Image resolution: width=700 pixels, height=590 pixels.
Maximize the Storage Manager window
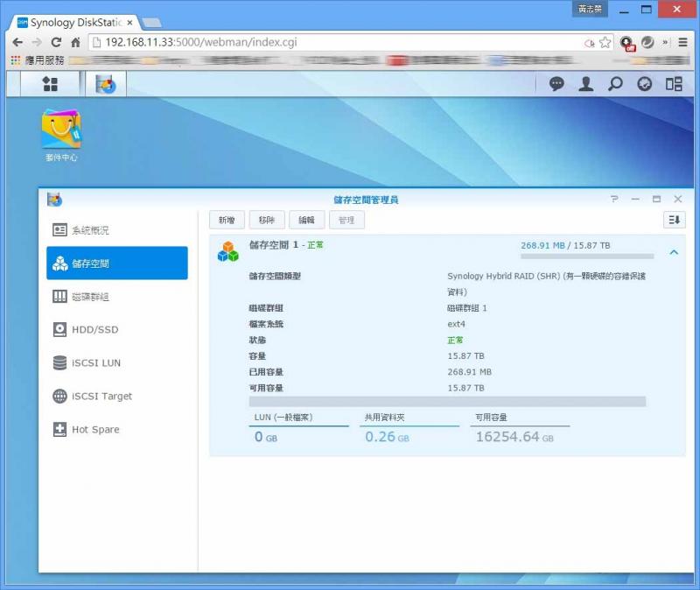click(x=656, y=200)
